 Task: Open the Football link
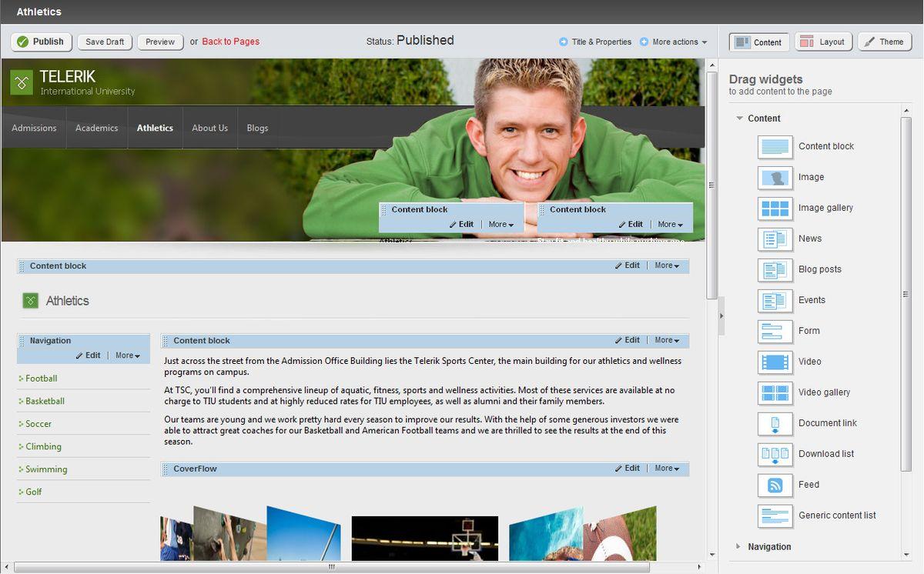pos(42,379)
